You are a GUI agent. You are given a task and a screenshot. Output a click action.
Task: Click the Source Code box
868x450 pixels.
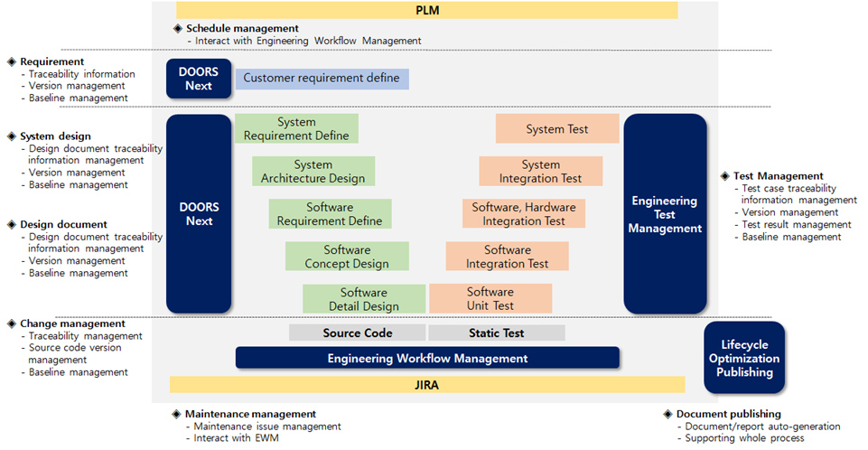(357, 333)
